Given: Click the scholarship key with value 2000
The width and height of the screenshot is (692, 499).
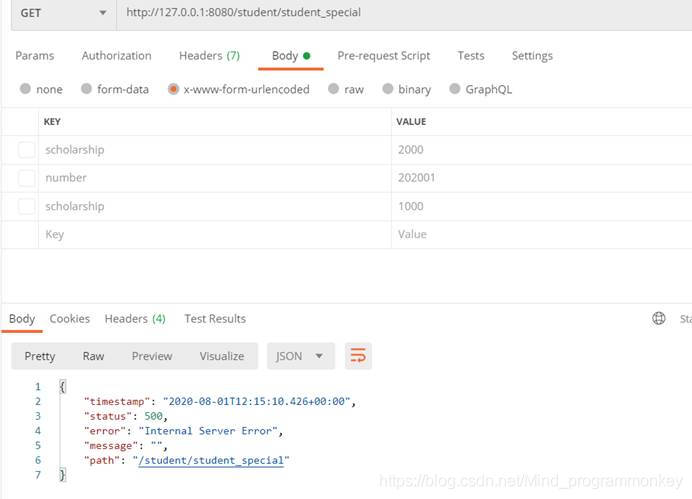Looking at the screenshot, I should 214,150.
